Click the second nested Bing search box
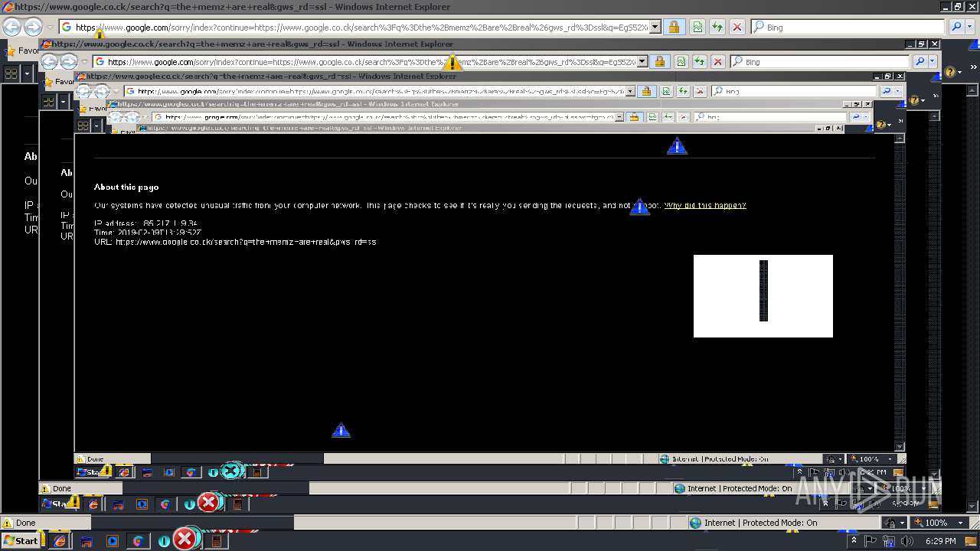This screenshot has height=551, width=980. click(822, 62)
